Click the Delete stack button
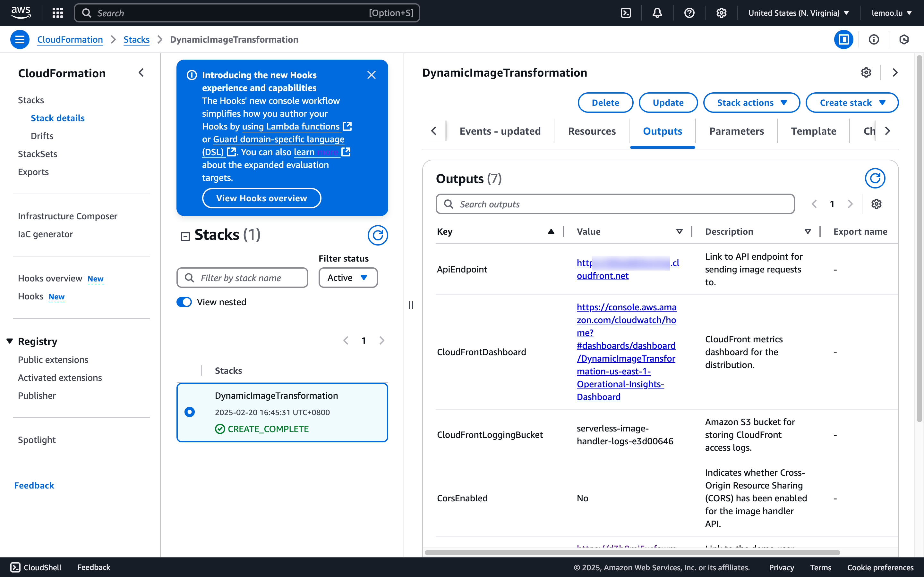 (x=605, y=103)
